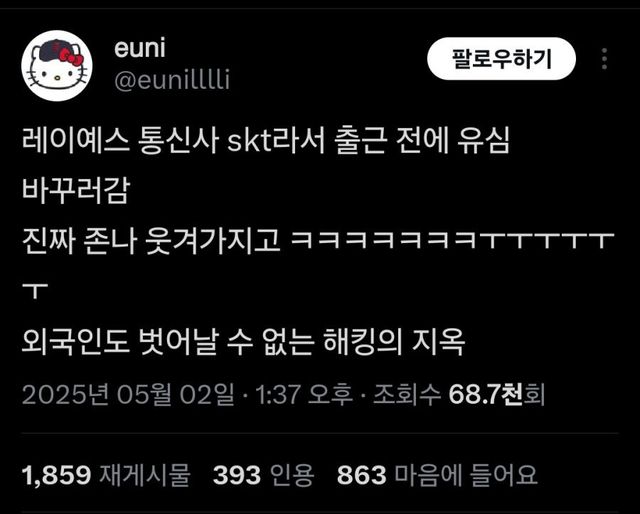This screenshot has height=514, width=640.
Task: Show the 863 마음에 들어요 likes list
Action: [437, 475]
